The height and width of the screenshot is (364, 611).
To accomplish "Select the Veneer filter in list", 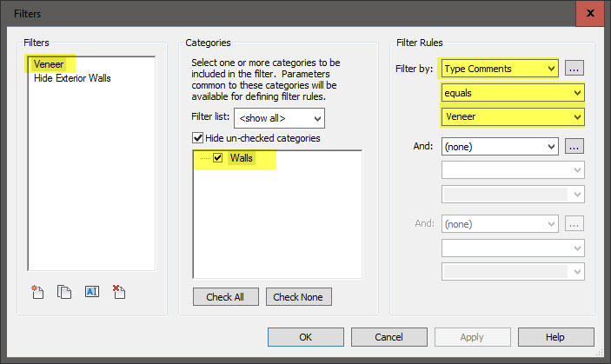I will [x=49, y=64].
